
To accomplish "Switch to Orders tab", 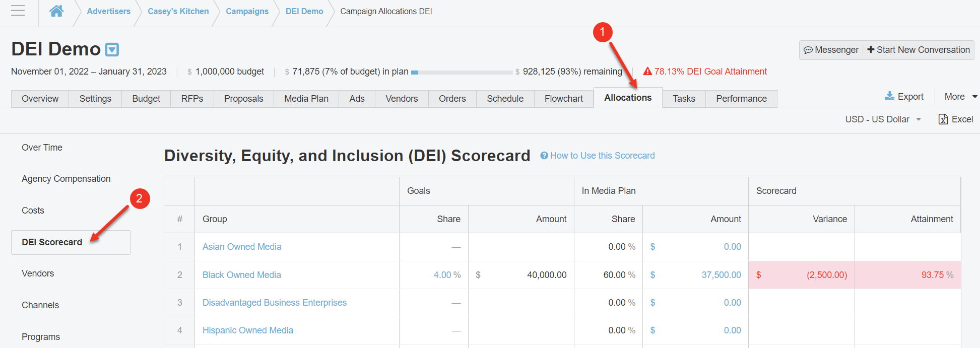I will pyautogui.click(x=452, y=99).
